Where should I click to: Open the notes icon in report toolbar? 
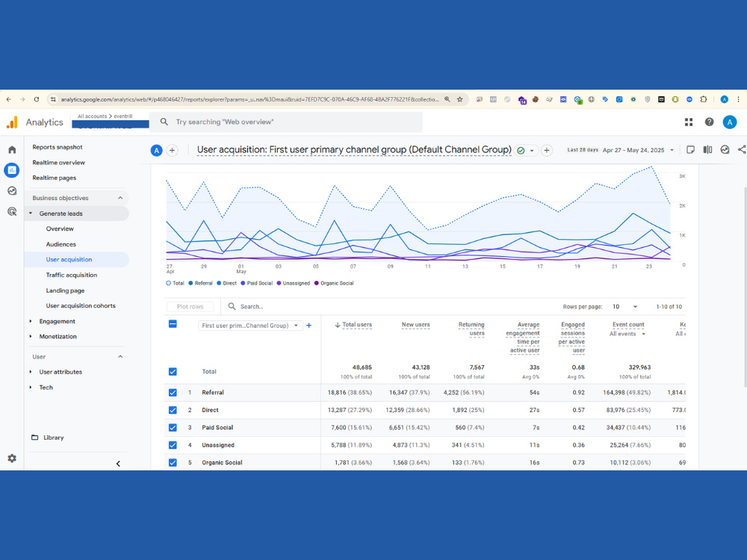[x=690, y=150]
